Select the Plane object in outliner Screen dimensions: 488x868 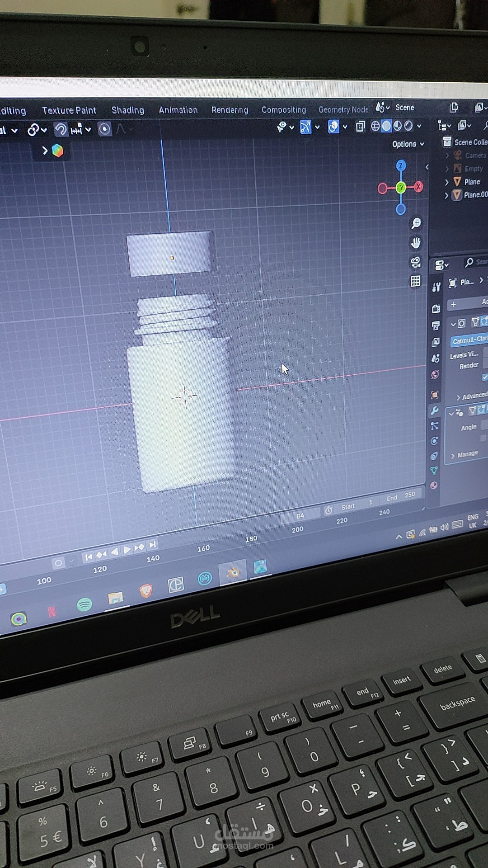click(472, 182)
